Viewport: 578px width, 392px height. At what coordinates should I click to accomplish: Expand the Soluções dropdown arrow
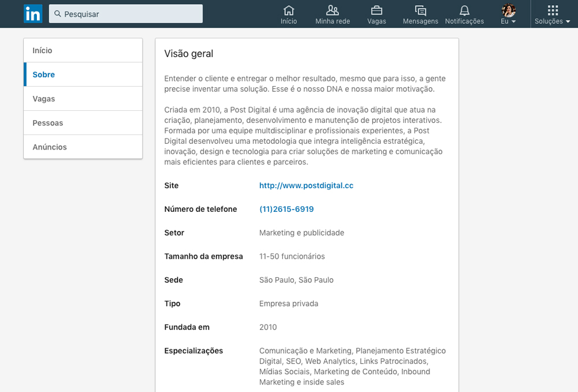click(568, 21)
